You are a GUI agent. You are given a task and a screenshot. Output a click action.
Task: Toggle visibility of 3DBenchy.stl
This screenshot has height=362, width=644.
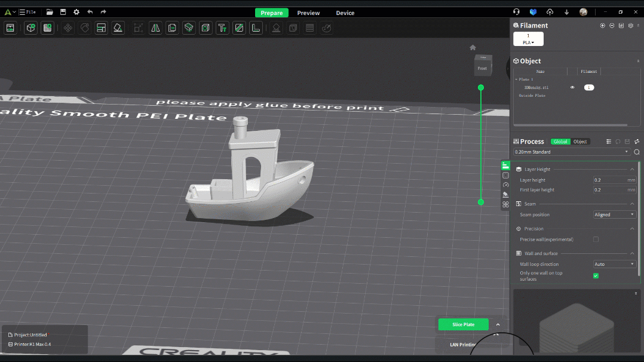tap(572, 88)
